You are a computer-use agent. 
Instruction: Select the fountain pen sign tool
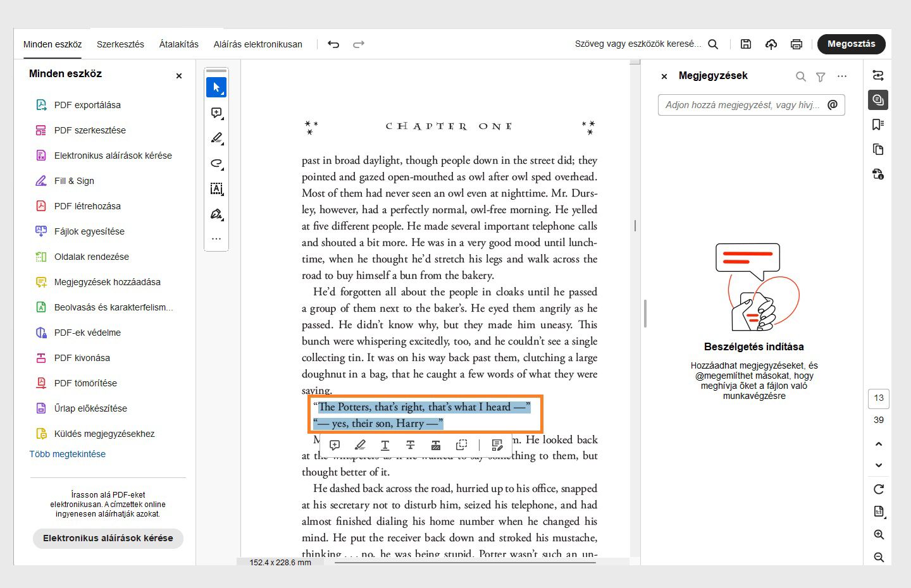pyautogui.click(x=216, y=214)
